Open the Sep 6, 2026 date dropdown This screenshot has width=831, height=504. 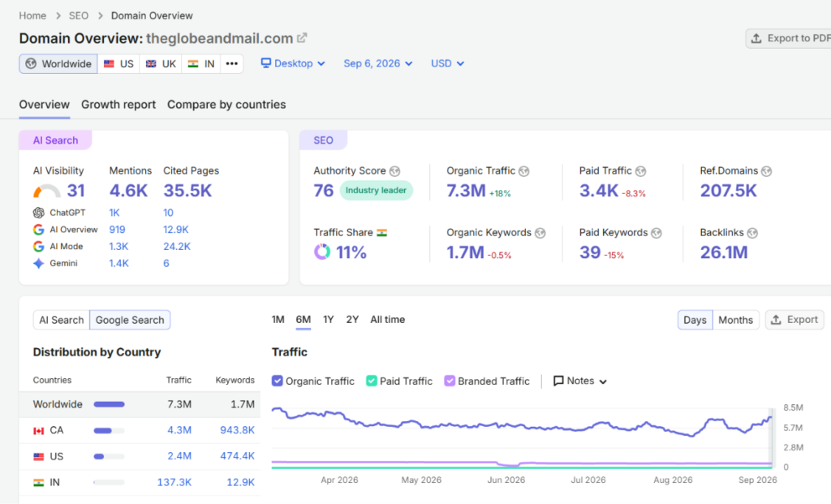(378, 63)
